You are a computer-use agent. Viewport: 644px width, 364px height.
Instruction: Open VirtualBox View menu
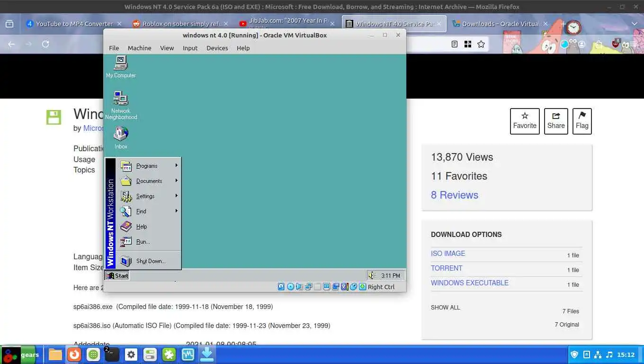[167, 48]
